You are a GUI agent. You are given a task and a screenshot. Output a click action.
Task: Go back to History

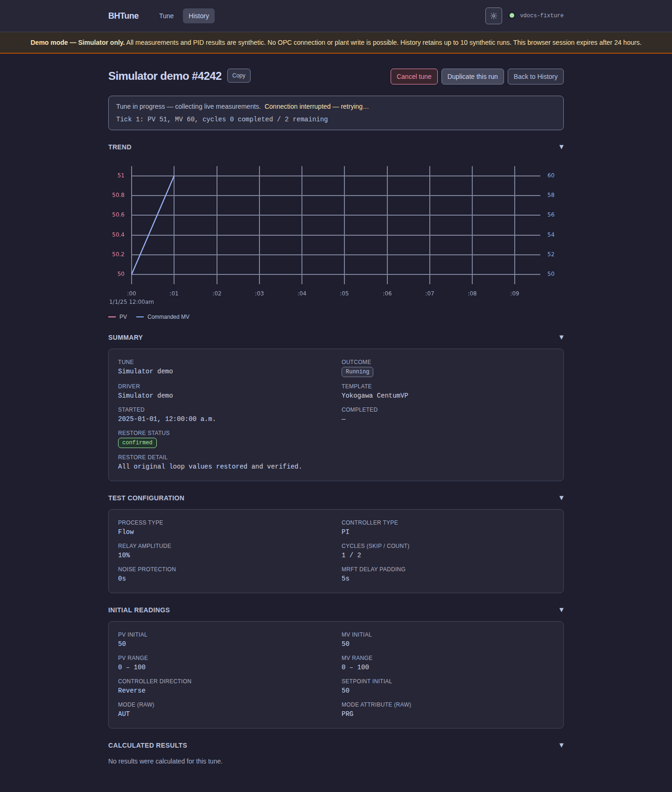coord(535,77)
